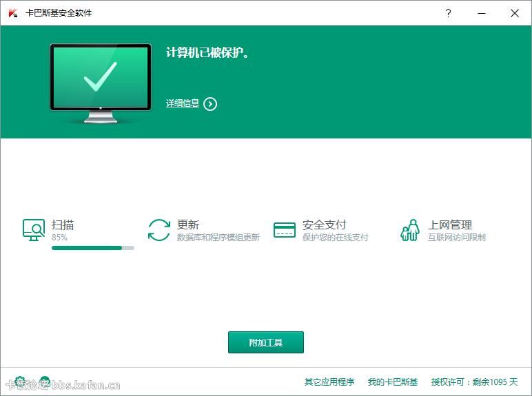Open the 我的卡巴斯基 link

(393, 382)
